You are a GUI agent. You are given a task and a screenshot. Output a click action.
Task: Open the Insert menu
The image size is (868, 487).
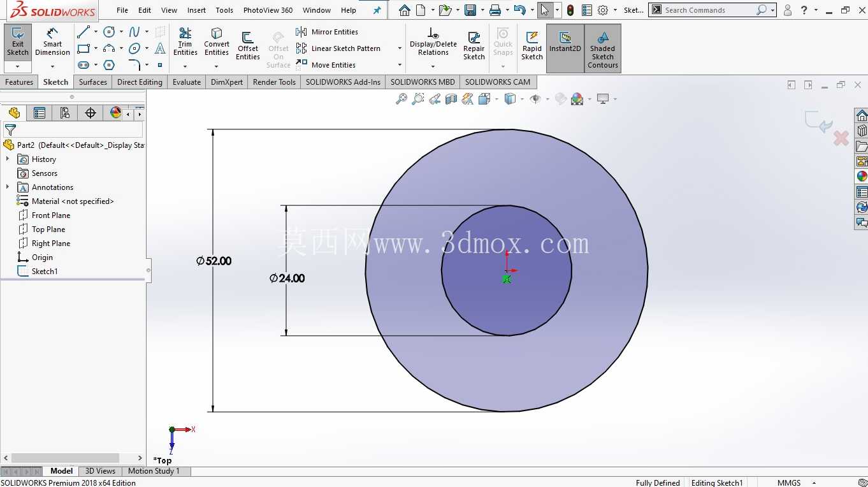pos(196,10)
